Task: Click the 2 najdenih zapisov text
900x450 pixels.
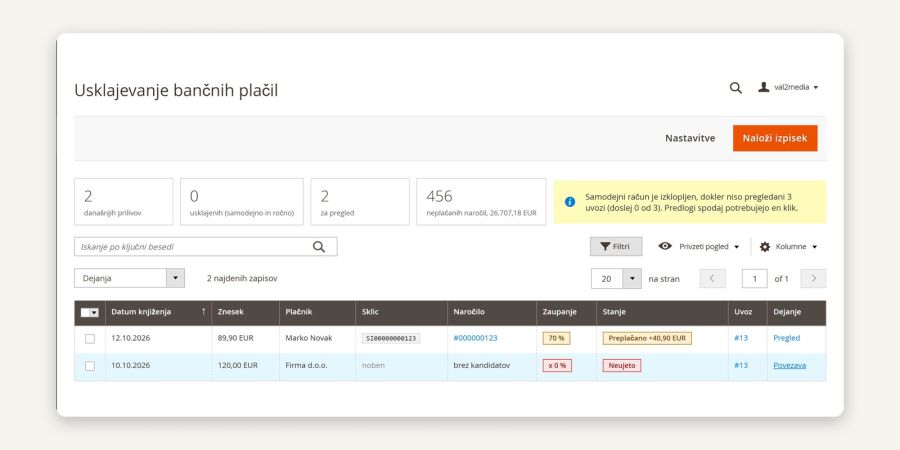Action: (242, 278)
